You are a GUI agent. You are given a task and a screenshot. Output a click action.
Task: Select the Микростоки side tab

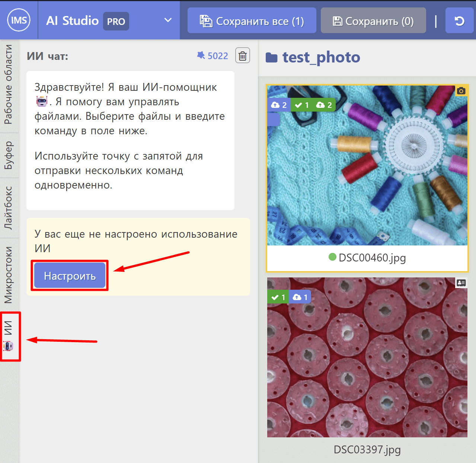tap(9, 275)
